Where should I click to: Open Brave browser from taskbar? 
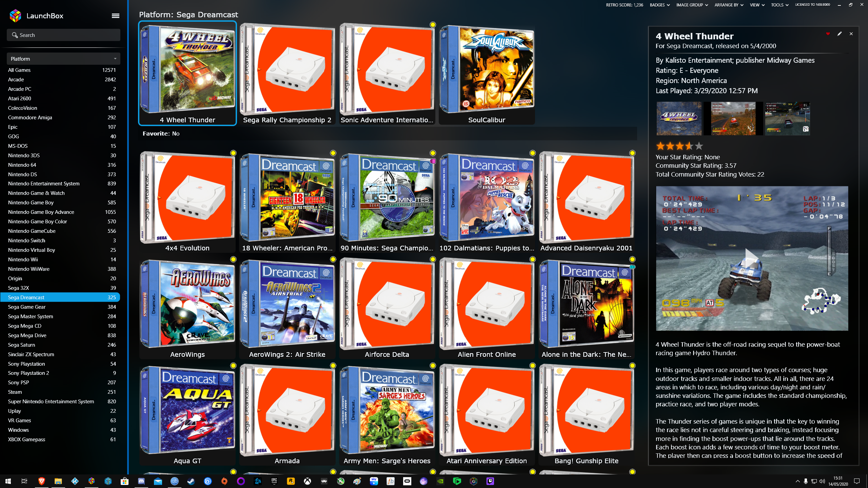coord(41,481)
